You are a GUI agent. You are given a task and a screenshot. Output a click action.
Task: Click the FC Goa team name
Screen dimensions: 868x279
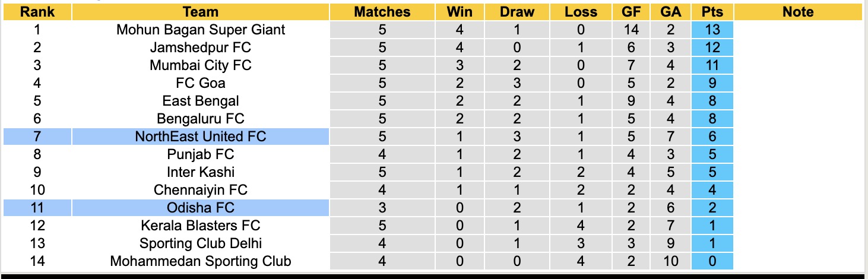[x=201, y=83]
